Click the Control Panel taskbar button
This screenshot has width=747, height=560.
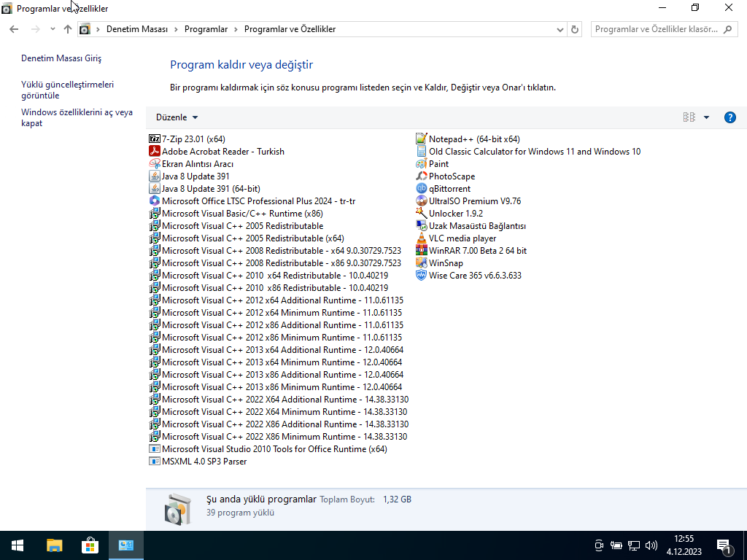(x=125, y=545)
